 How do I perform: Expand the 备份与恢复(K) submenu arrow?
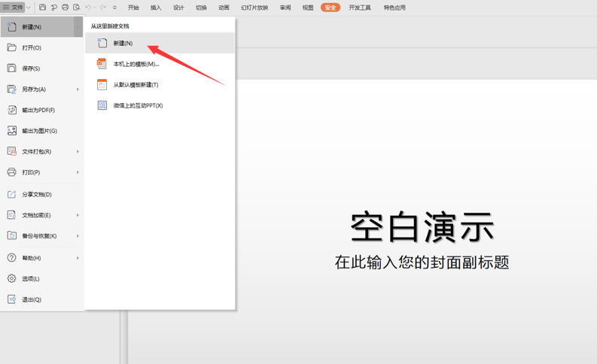[x=78, y=236]
